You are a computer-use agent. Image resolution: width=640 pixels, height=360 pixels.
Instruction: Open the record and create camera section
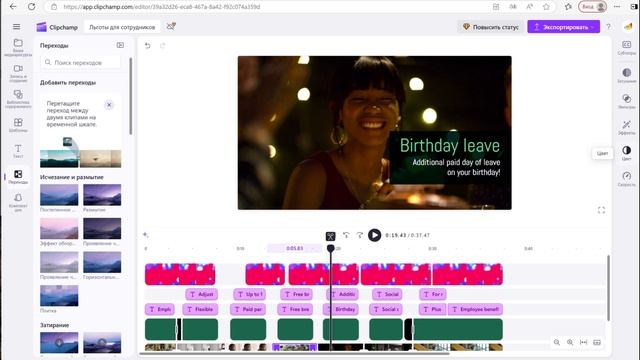(18, 73)
